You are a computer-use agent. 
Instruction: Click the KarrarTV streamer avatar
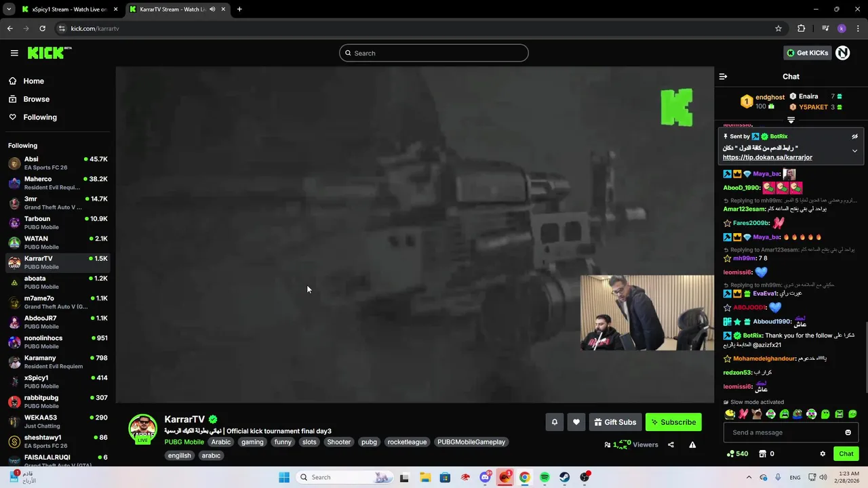(142, 428)
